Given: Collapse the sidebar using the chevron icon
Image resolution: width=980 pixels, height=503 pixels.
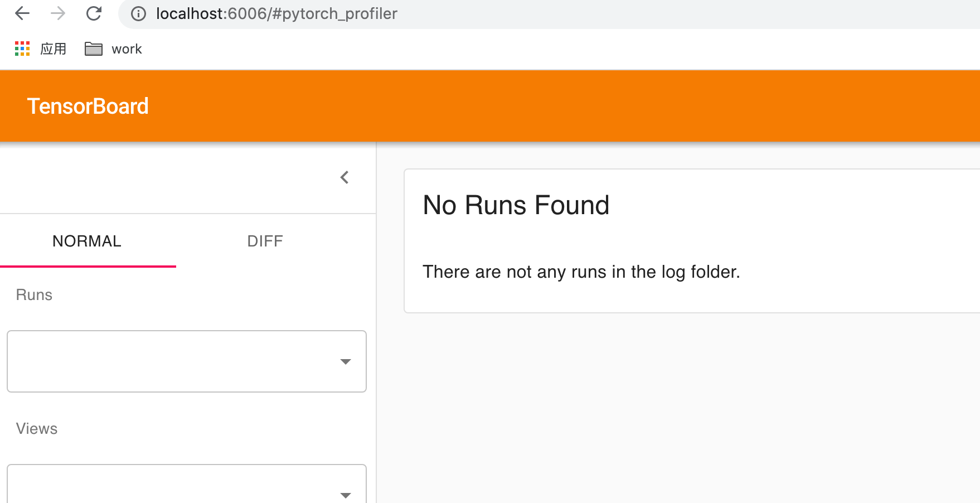Looking at the screenshot, I should (x=345, y=177).
